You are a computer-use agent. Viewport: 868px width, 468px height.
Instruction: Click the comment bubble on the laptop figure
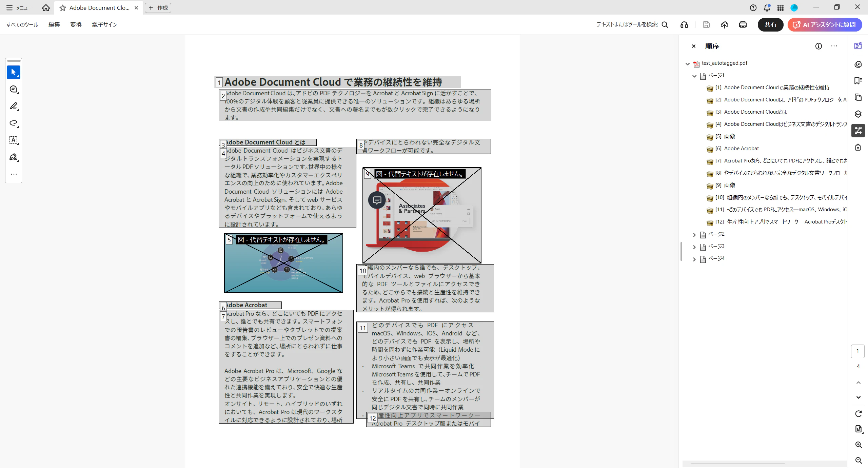377,200
